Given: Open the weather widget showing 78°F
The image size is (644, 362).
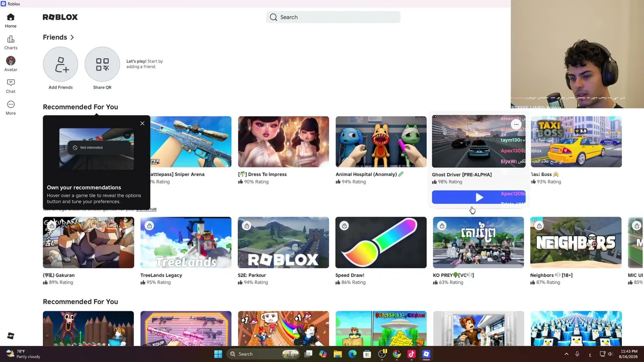Looking at the screenshot, I should (x=23, y=354).
